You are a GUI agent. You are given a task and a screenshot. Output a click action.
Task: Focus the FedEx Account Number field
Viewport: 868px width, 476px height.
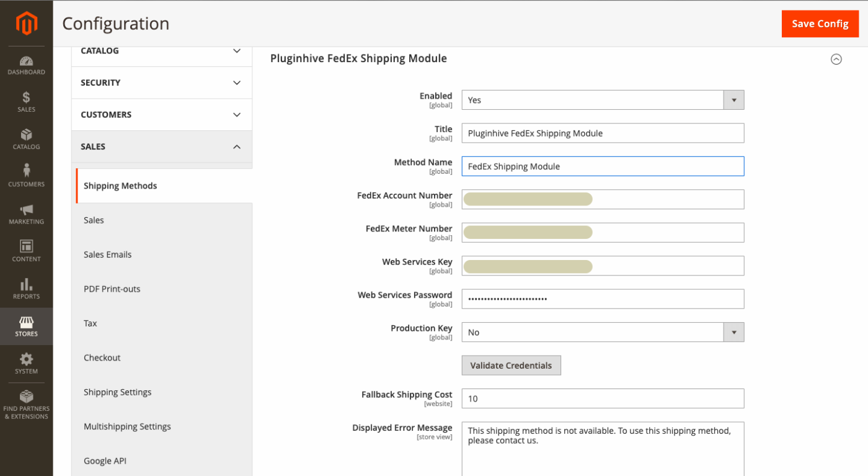coord(603,199)
